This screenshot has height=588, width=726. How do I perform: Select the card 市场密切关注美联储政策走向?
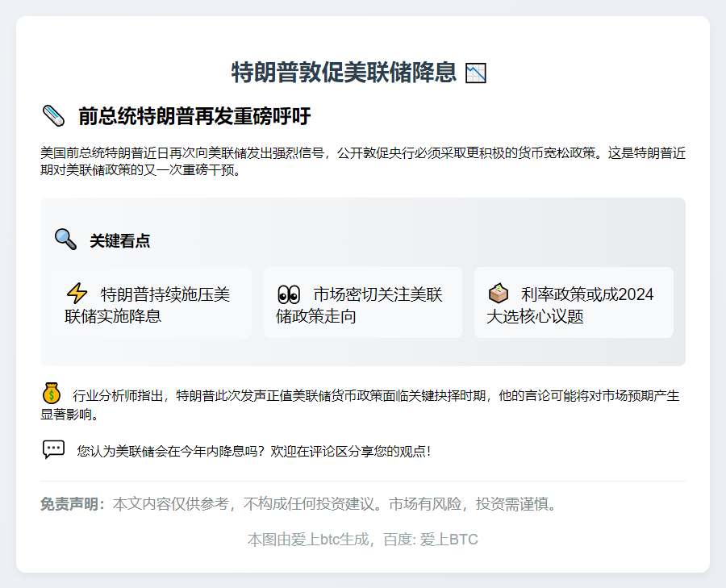[363, 302]
